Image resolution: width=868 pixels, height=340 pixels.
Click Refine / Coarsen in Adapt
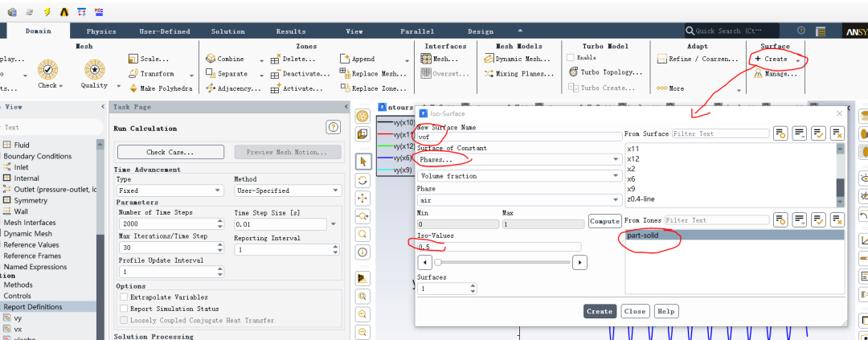[x=698, y=59]
